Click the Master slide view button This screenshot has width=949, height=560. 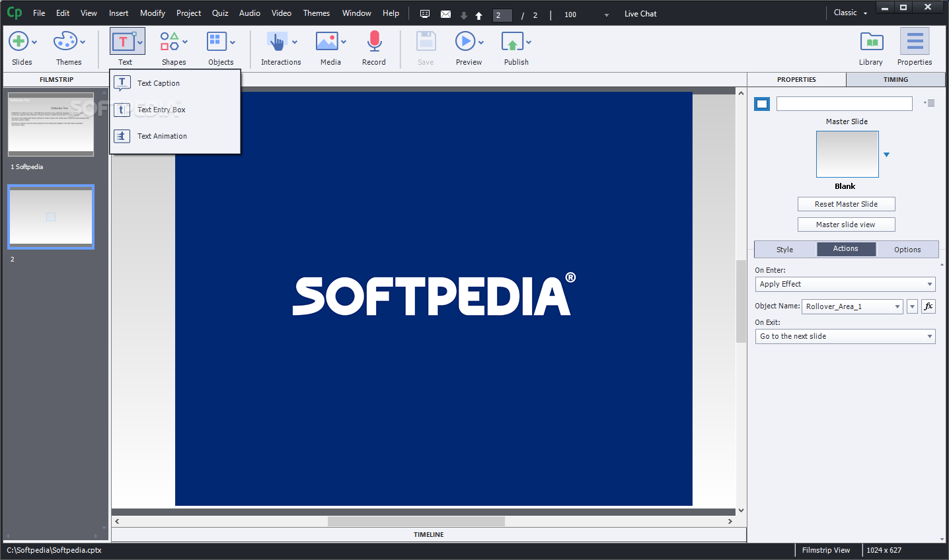coord(846,225)
